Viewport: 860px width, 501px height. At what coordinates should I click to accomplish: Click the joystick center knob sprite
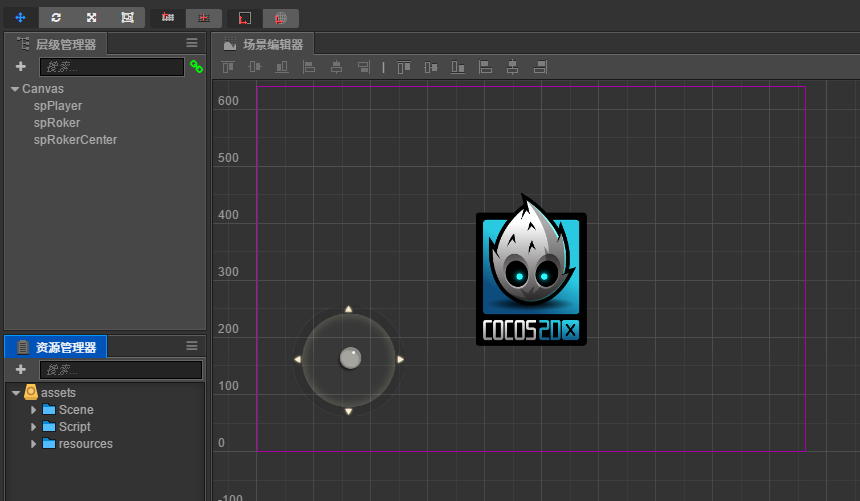pyautogui.click(x=350, y=358)
